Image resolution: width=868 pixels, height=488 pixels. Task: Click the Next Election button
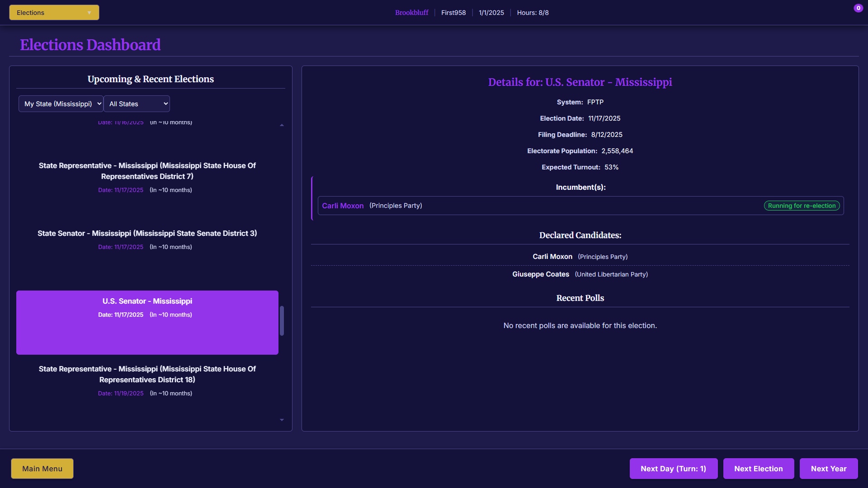(x=758, y=469)
